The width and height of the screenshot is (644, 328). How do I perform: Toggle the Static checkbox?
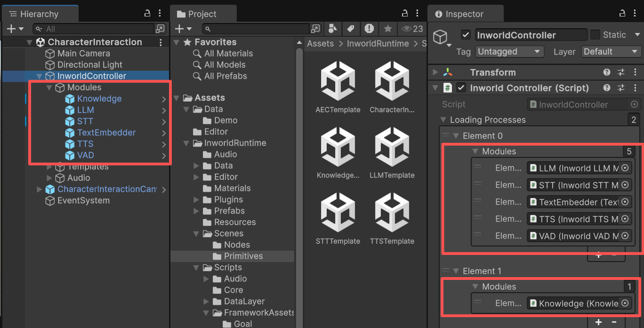(596, 35)
